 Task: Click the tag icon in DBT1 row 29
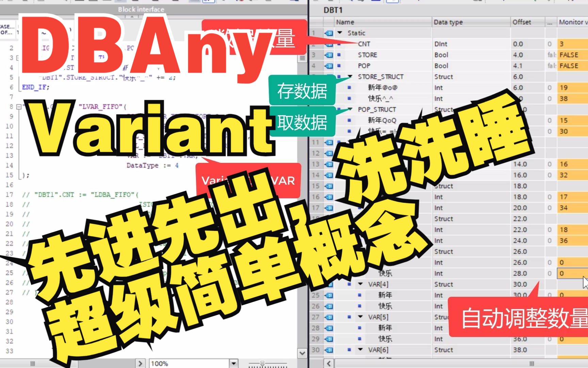[329, 339]
